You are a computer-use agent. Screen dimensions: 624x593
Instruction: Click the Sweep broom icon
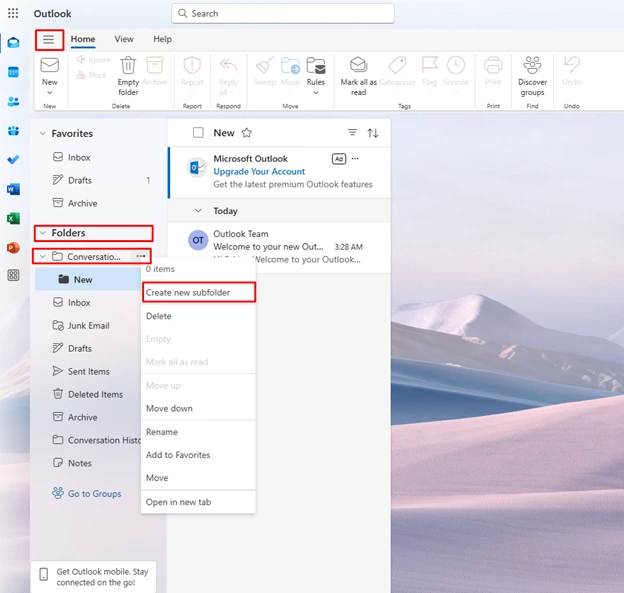(265, 65)
